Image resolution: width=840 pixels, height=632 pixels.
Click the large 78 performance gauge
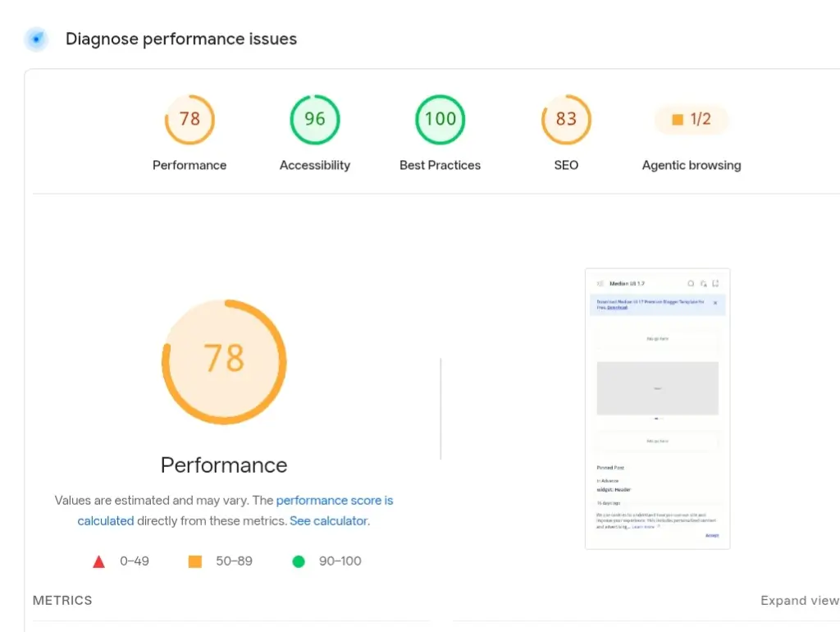(x=224, y=362)
